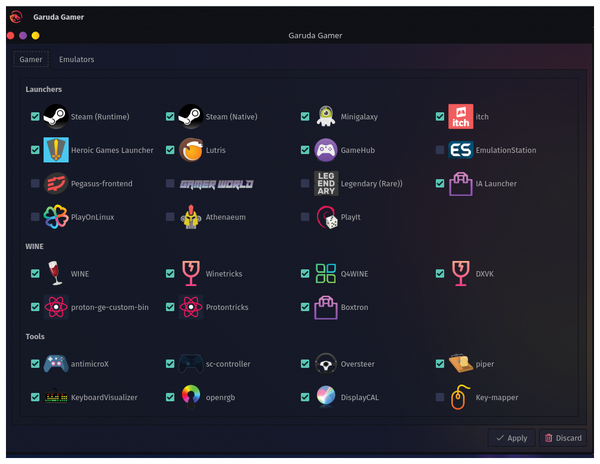Image resolution: width=600 pixels, height=464 pixels.
Task: Click the proton-ge-custom-bin atom icon
Action: click(x=56, y=307)
